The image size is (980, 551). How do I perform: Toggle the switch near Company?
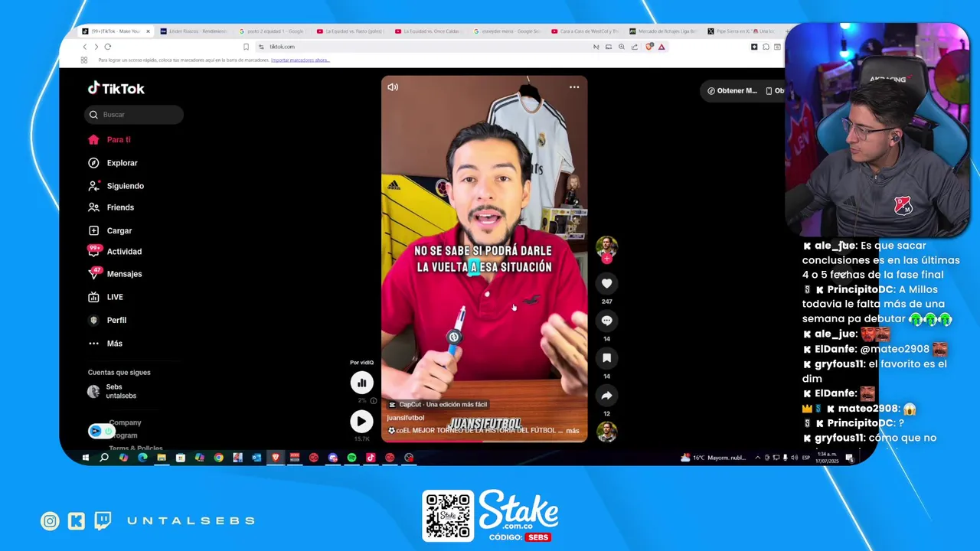[101, 431]
